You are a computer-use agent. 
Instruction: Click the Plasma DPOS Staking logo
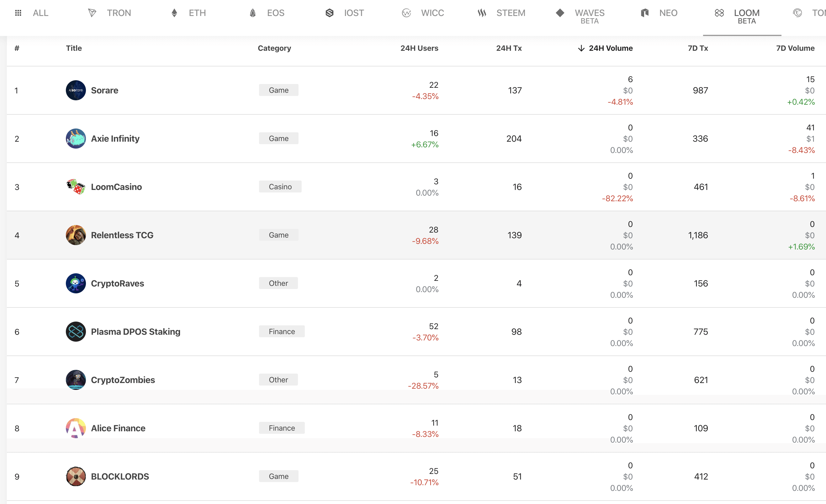coord(76,331)
